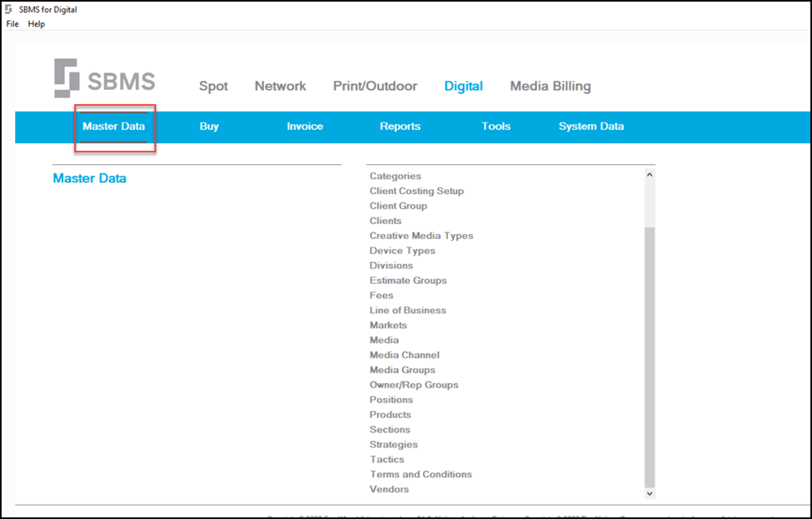812x519 pixels.
Task: Open Creative Media Types
Action: click(x=421, y=236)
